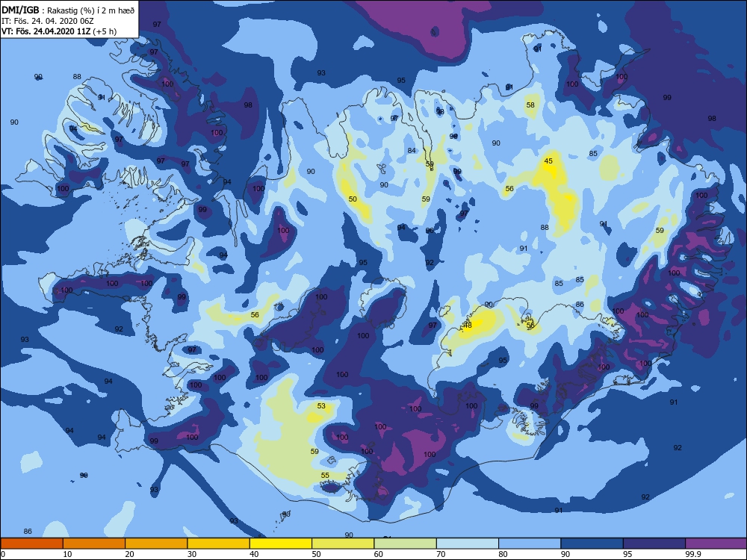The height and width of the screenshot is (560, 747).
Task: Select the 20–30 legend color band
Action: pyautogui.click(x=156, y=544)
